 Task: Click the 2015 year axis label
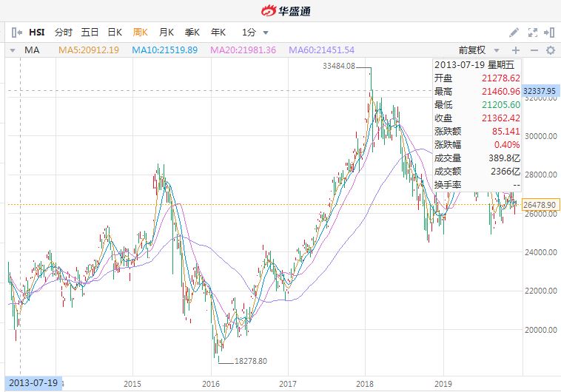132,384
